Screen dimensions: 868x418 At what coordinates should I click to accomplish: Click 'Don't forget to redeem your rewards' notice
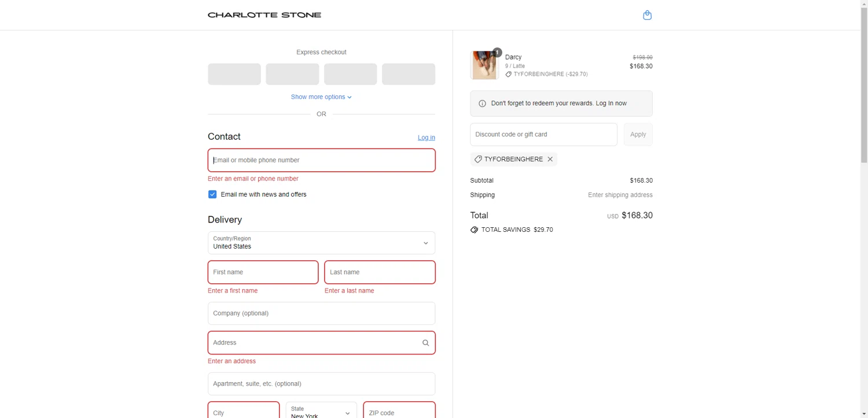pos(561,103)
